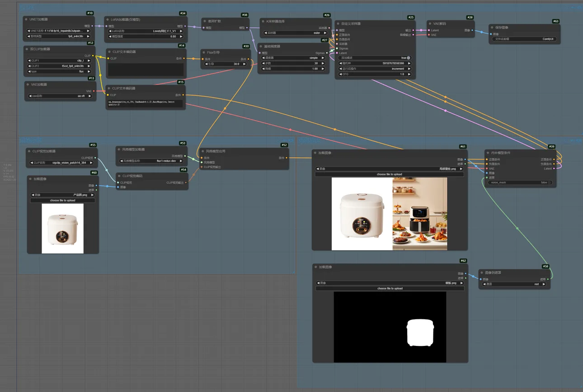Collapse the 保存图像 node via its dot
This screenshot has height=392, width=583.
[x=492, y=28]
